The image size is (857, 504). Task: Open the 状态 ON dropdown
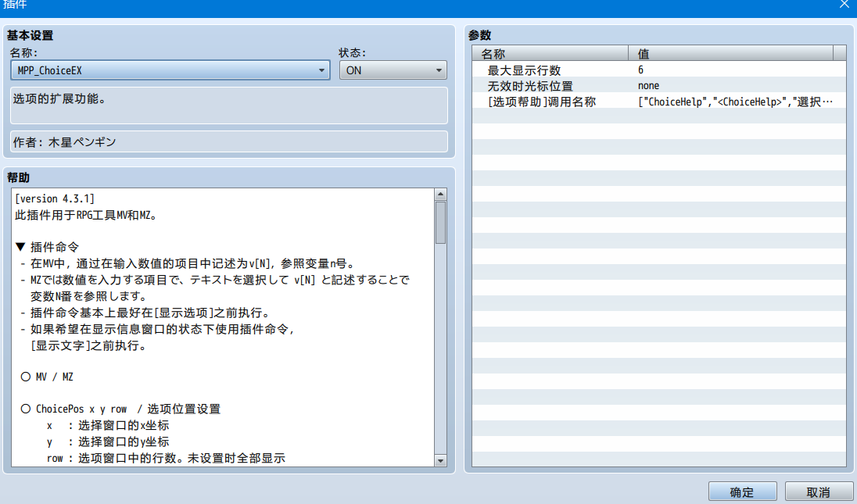coord(393,70)
